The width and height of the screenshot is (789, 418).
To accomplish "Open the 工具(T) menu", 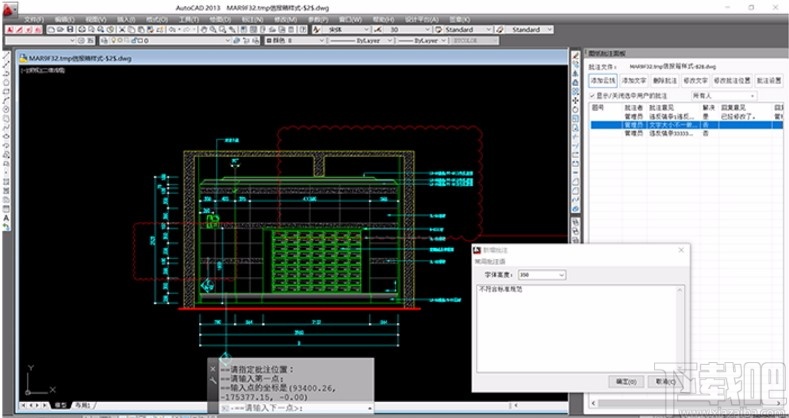I will [x=189, y=19].
